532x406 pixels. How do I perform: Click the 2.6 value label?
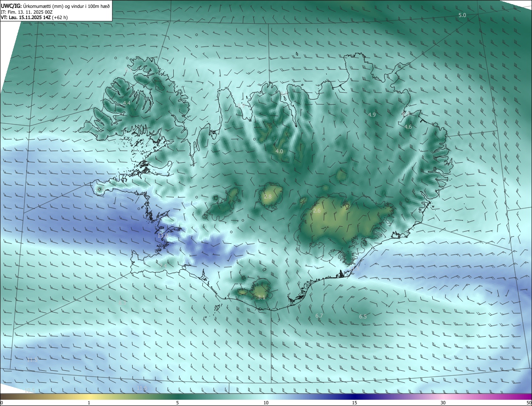(317, 211)
